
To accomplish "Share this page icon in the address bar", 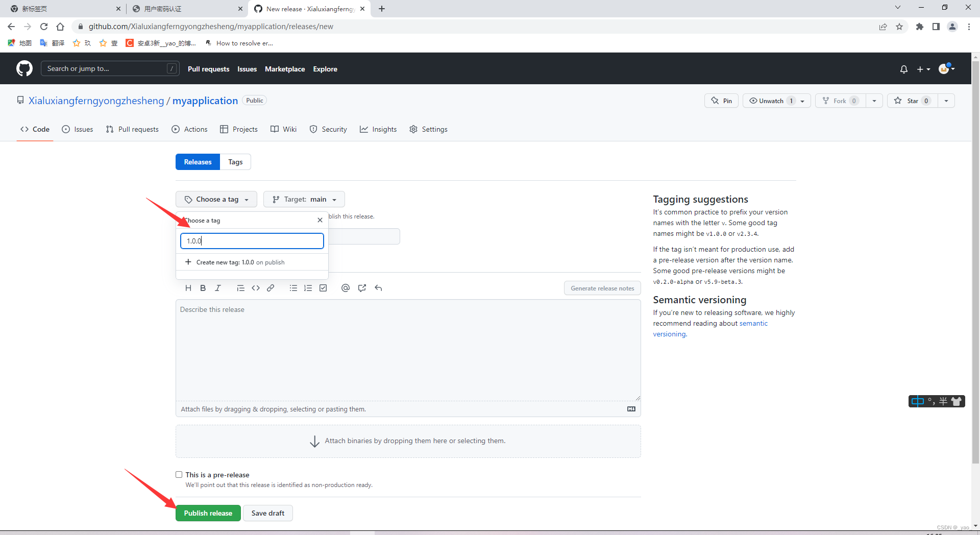I will click(x=883, y=27).
